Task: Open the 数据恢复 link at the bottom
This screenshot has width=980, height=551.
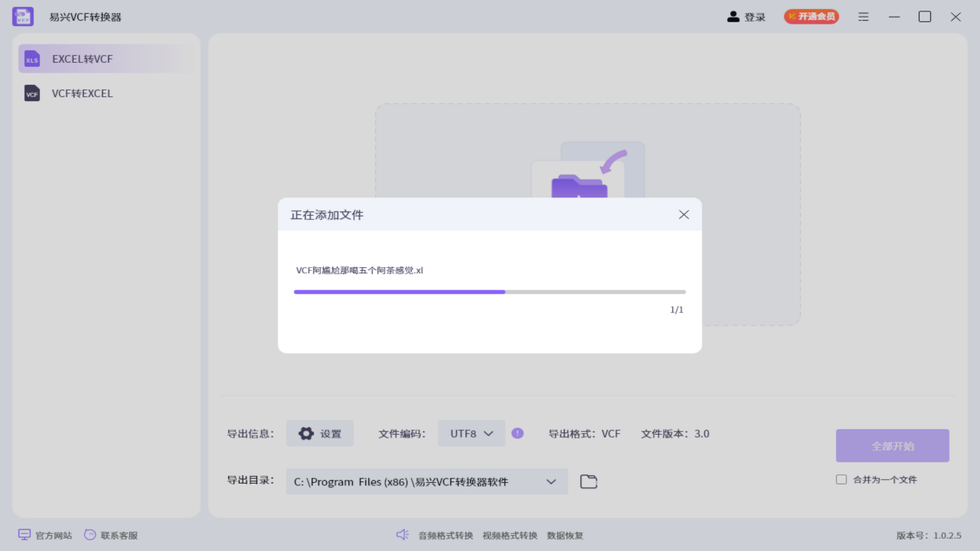Action: [565, 535]
